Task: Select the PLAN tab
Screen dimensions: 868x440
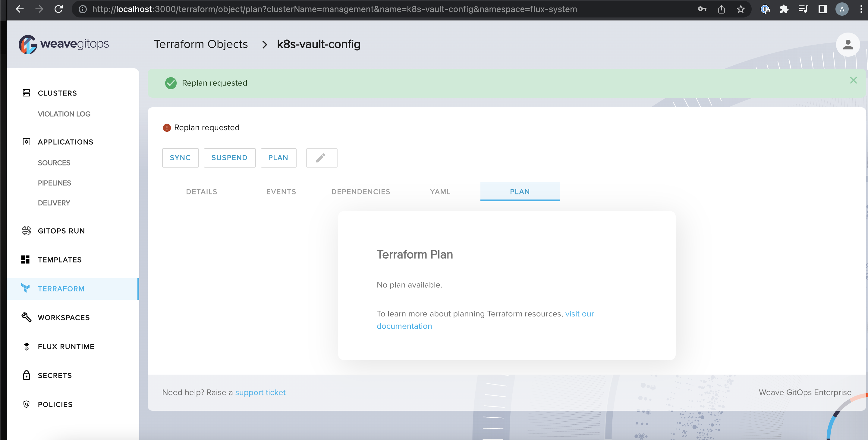Action: tap(520, 192)
